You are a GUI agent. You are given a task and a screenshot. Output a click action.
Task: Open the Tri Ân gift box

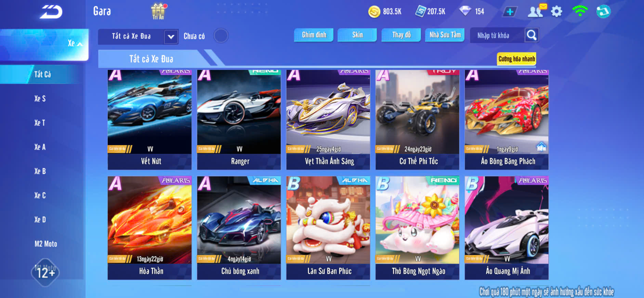pyautogui.click(x=158, y=11)
